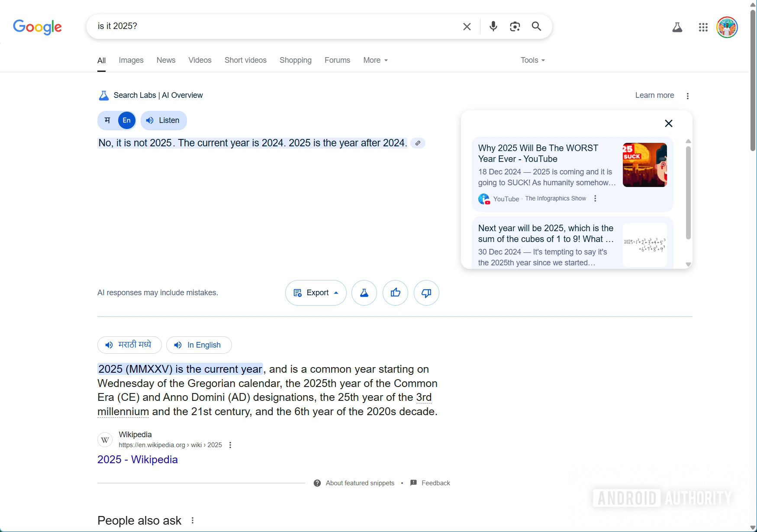Open Search Labs flask icon in header
Image resolution: width=757 pixels, height=532 pixels.
click(677, 27)
